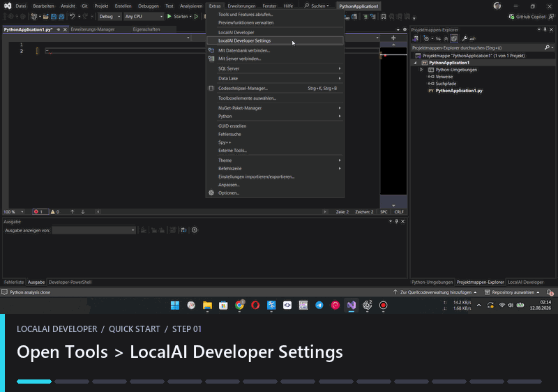Switch to the Developer-PowerShell tab
This screenshot has width=558, height=392.
click(70, 282)
